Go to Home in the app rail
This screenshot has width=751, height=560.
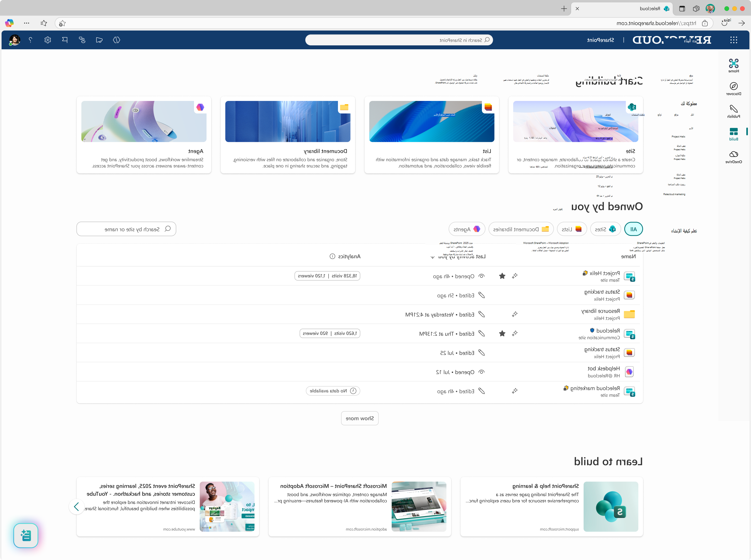(x=733, y=66)
